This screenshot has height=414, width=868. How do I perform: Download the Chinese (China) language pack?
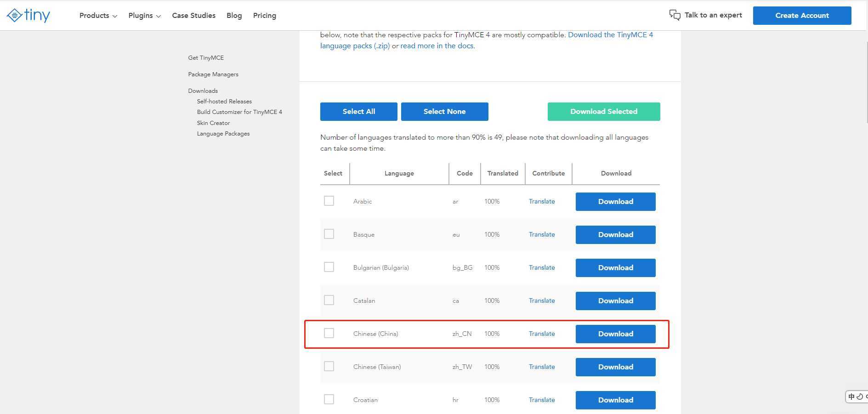click(615, 334)
